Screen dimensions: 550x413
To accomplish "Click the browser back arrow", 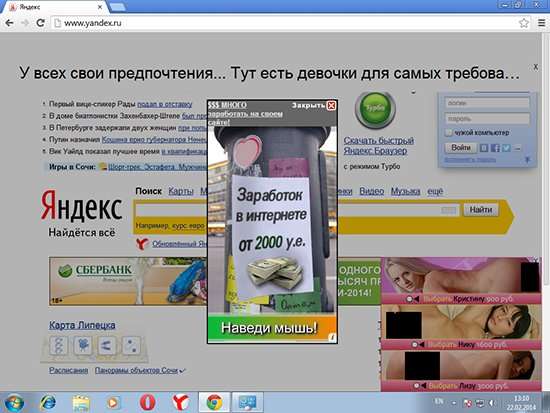I will click(x=9, y=23).
